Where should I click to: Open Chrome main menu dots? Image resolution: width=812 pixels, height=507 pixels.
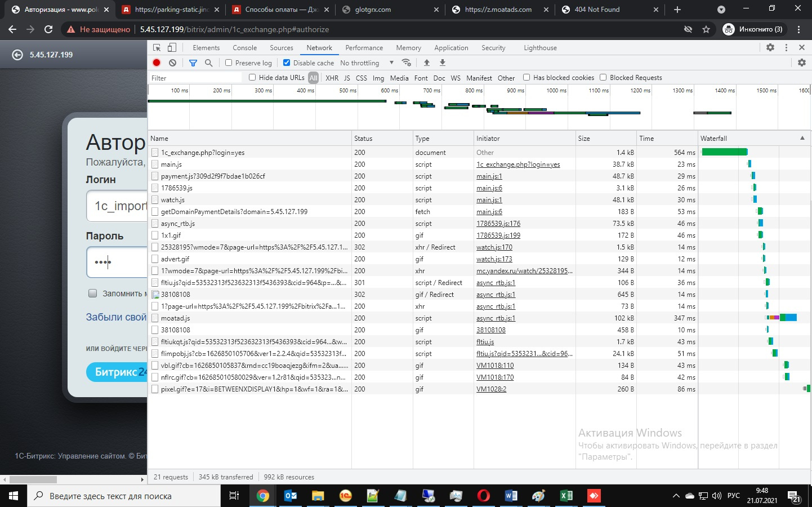798,29
